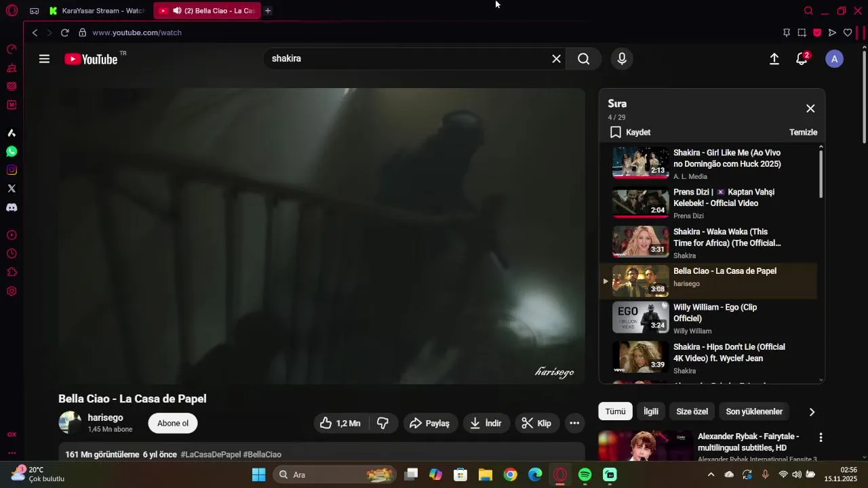Select the Size özel filter chip
The image size is (868, 488).
pyautogui.click(x=692, y=411)
